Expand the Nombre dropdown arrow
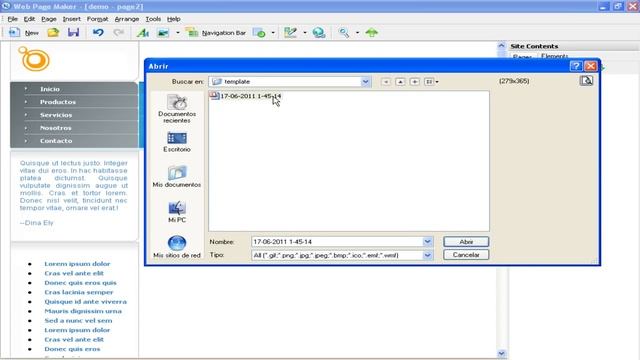 [x=427, y=242]
